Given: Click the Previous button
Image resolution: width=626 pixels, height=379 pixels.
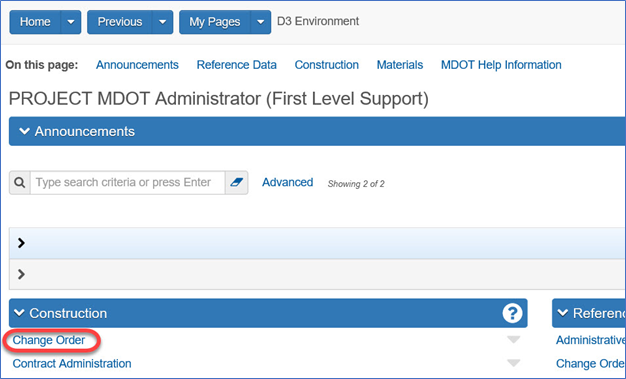Looking at the screenshot, I should coord(120,22).
